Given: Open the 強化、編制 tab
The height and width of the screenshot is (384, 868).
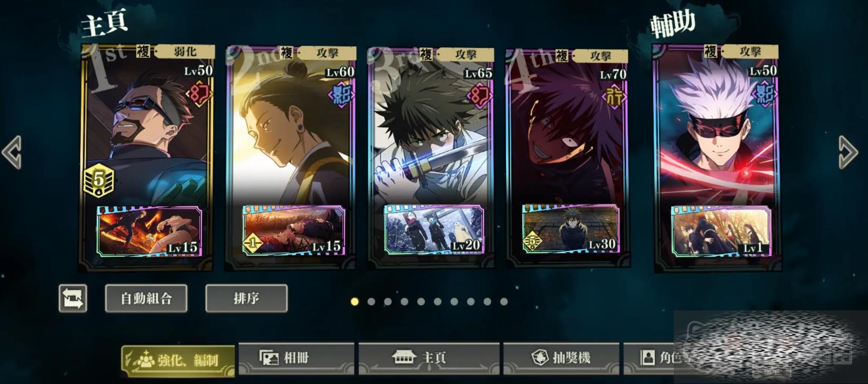Looking at the screenshot, I should (178, 361).
